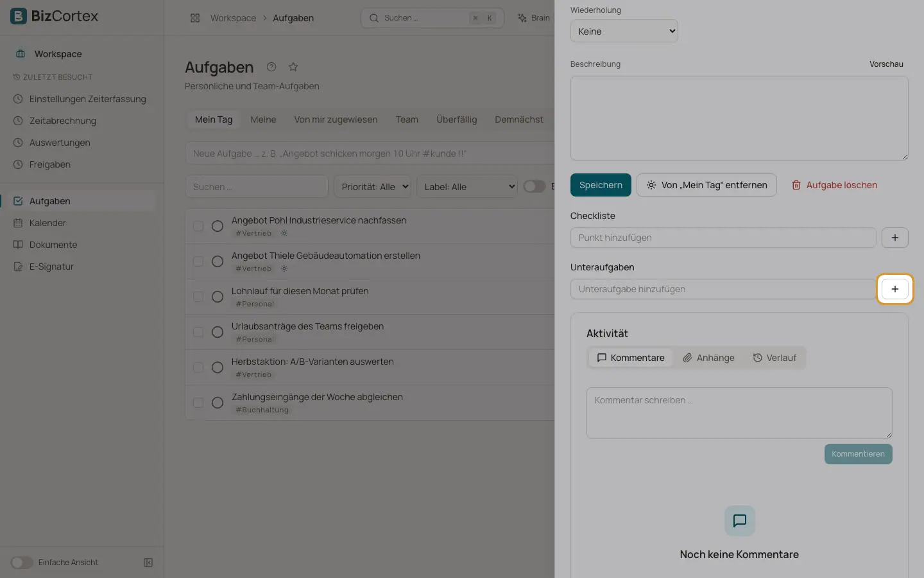The image size is (924, 578).
Task: Click Aufgabe löschen
Action: tap(834, 185)
